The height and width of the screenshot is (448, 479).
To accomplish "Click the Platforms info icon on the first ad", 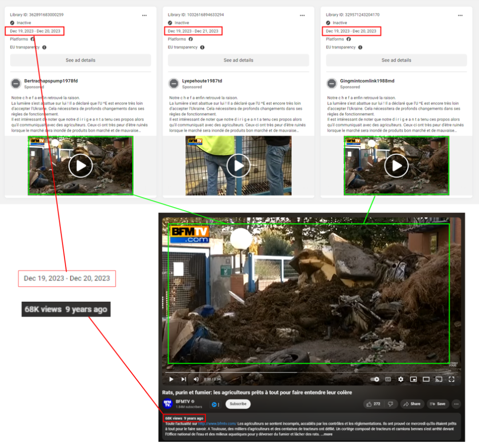I will click(x=33, y=39).
